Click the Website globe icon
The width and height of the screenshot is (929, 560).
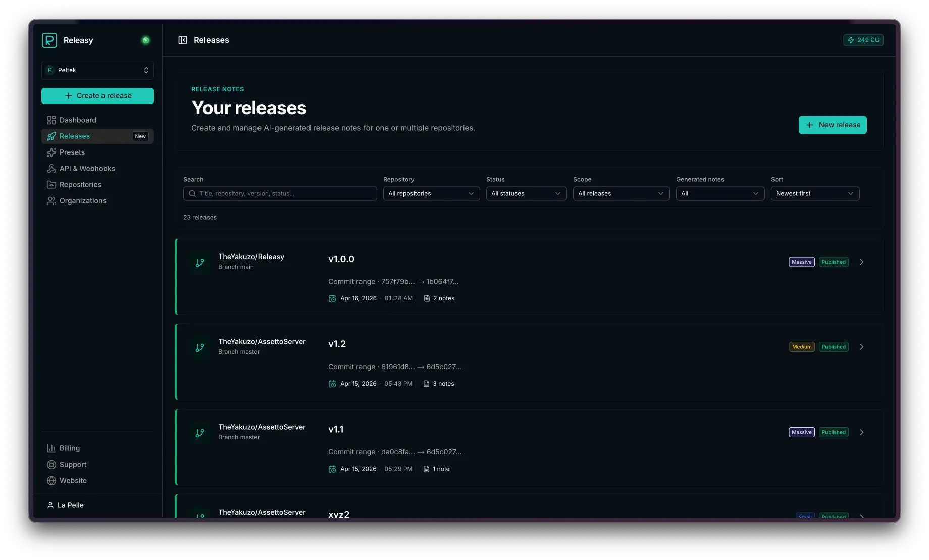coord(51,481)
